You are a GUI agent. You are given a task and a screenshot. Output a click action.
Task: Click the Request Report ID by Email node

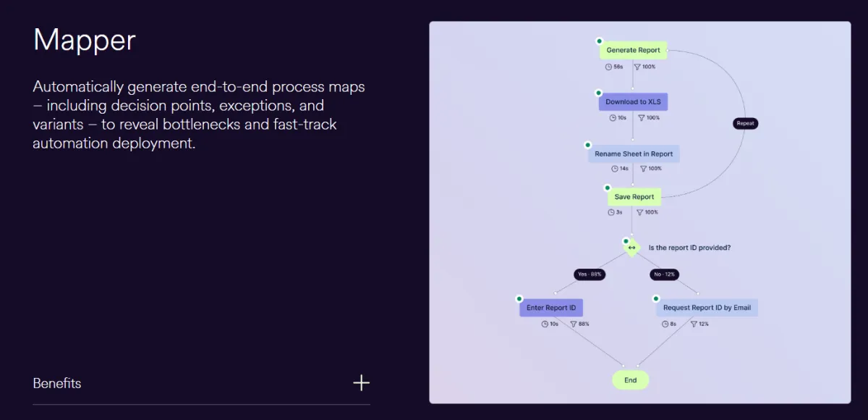click(x=707, y=308)
